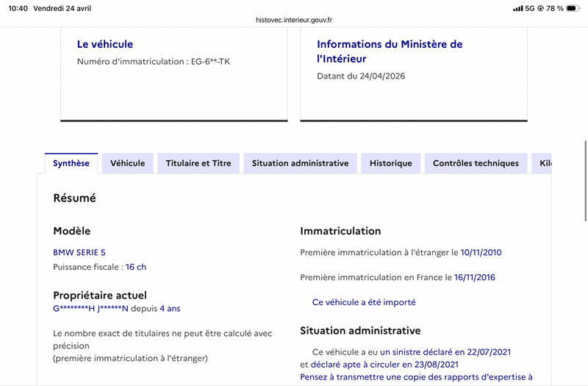Click '(première immatriculation à l'étranger)' note
The height and width of the screenshot is (386, 588).
[x=130, y=358]
